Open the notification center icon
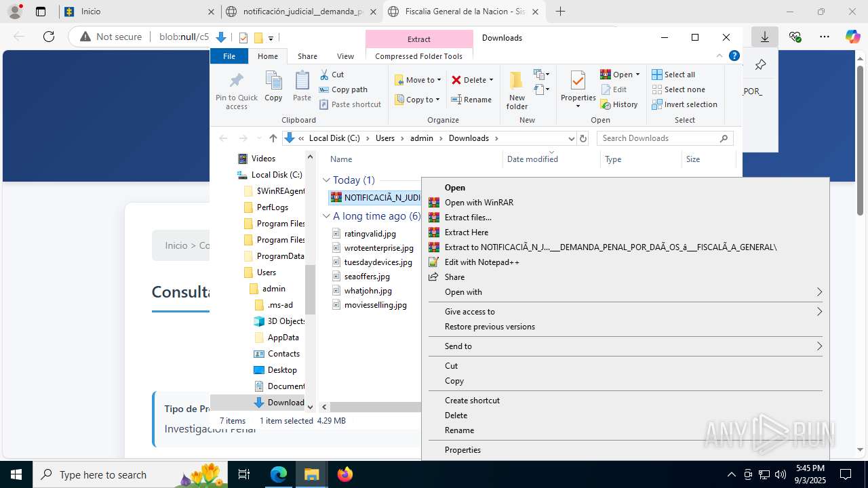Screen dimensions: 868x488 tap(846, 474)
